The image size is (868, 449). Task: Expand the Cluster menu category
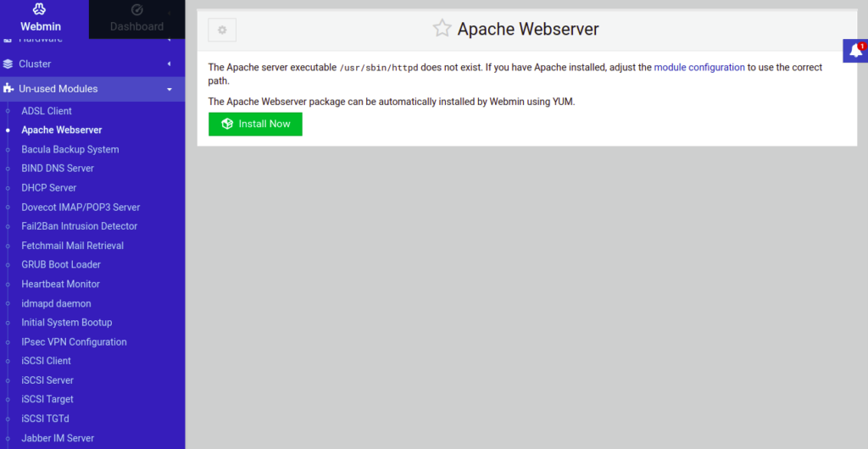click(x=92, y=64)
